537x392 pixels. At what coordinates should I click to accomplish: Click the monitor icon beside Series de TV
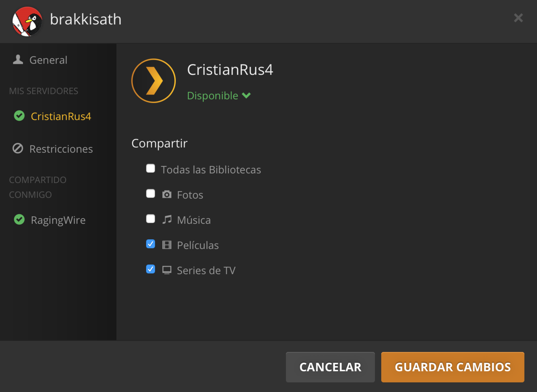click(x=167, y=270)
